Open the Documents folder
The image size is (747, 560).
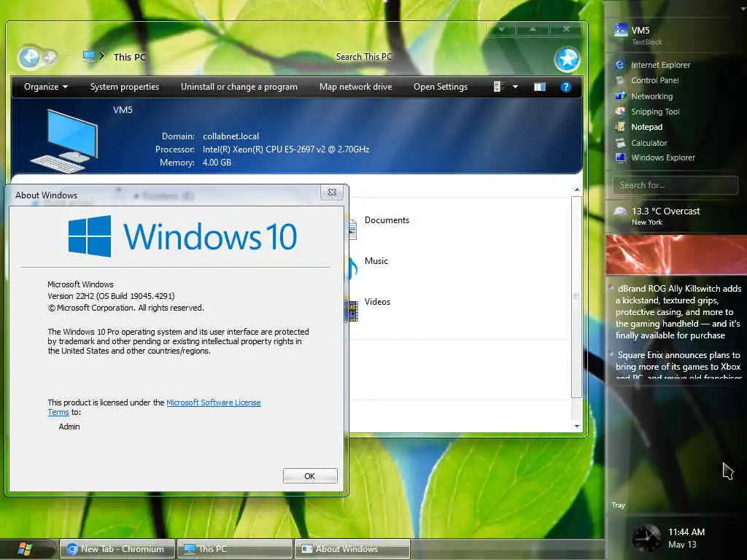point(387,220)
